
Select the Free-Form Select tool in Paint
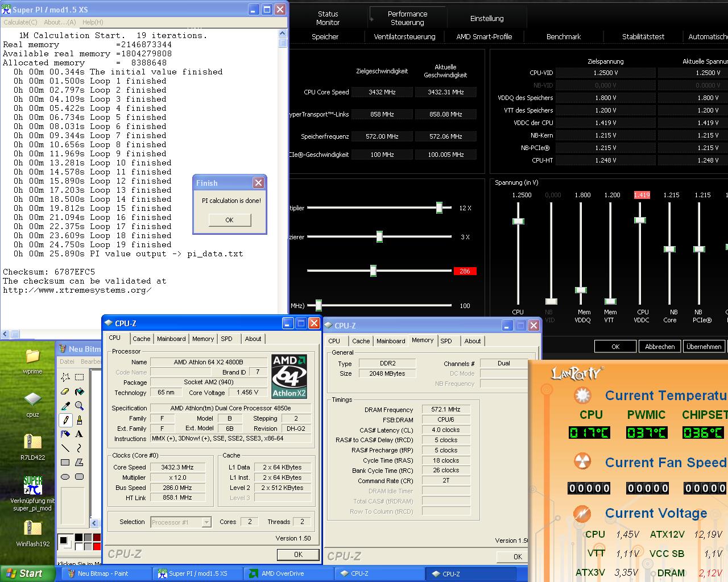tap(65, 377)
